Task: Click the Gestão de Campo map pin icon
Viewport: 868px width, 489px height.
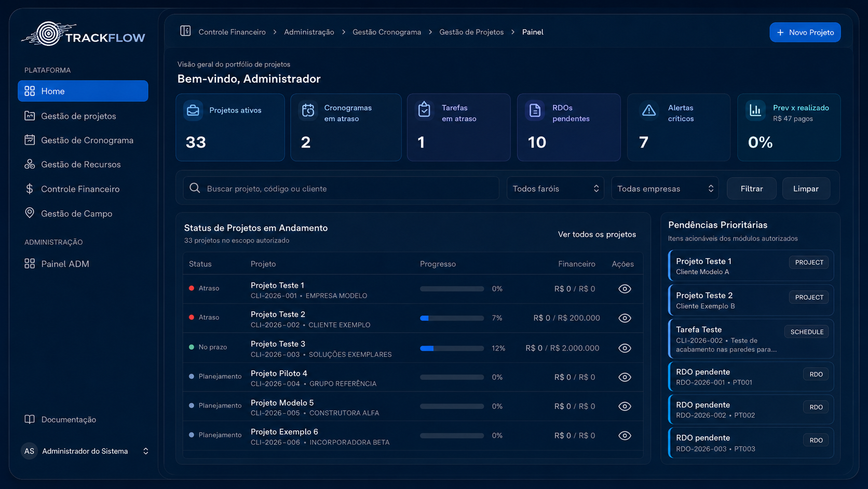Action: [x=30, y=213]
